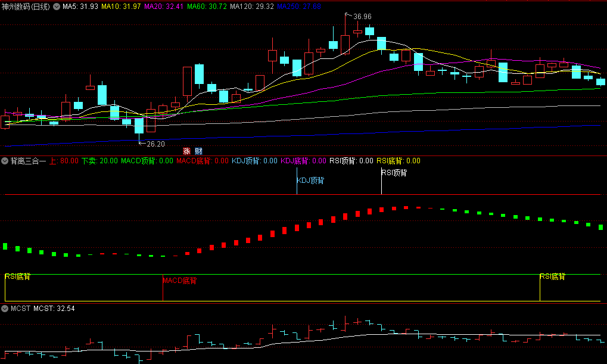Click the MA5: 31.93 label
607x364 pixels.
[80, 7]
